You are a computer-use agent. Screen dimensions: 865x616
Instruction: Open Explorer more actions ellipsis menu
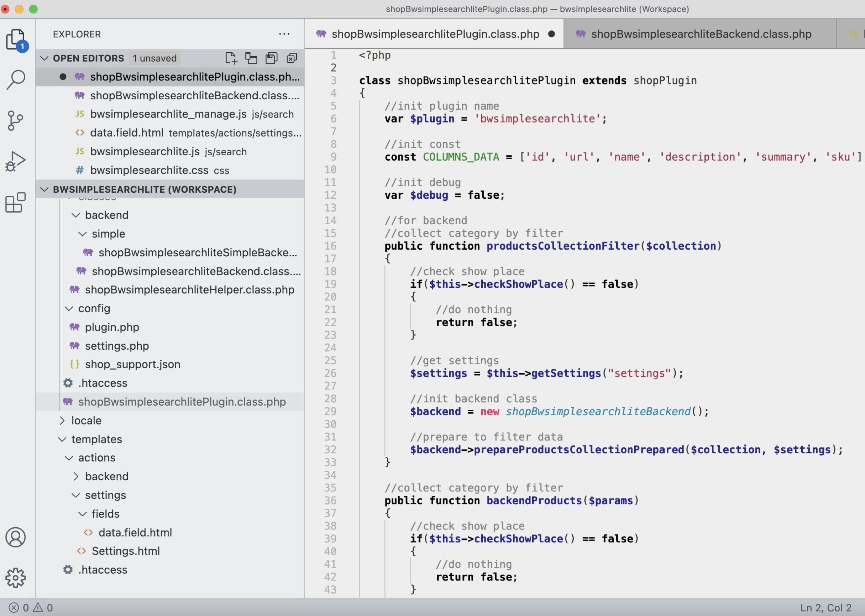pyautogui.click(x=284, y=34)
